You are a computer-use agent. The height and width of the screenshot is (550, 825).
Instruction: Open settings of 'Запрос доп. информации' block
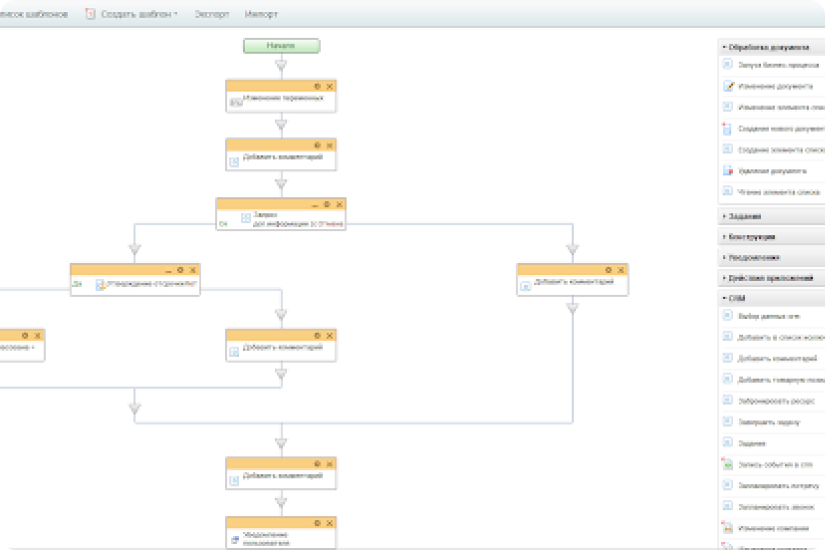(326, 204)
